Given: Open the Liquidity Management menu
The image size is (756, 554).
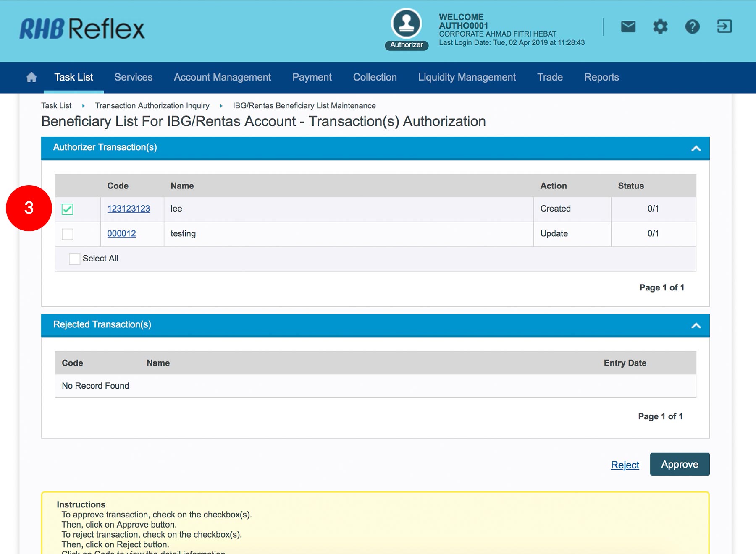Looking at the screenshot, I should [x=467, y=77].
